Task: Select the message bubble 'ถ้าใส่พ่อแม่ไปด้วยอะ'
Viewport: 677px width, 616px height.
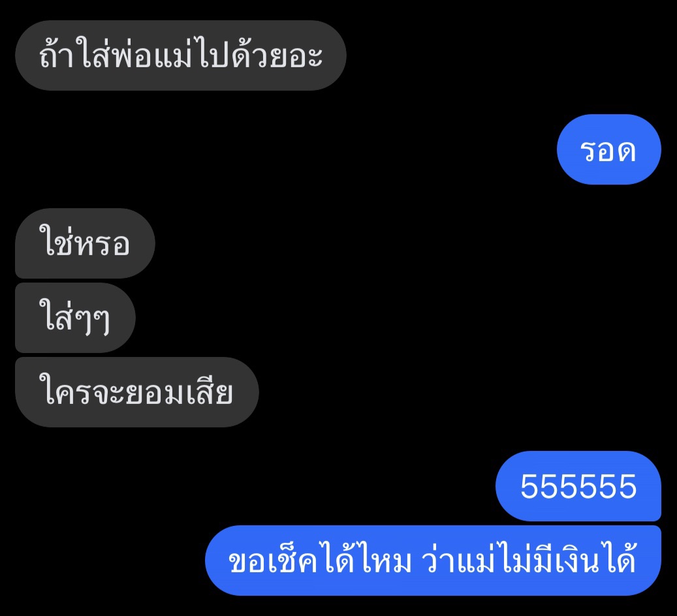Action: 180,55
